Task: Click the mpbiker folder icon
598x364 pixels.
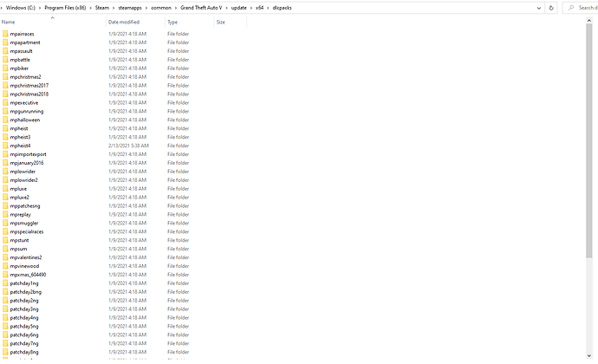Action: pyautogui.click(x=5, y=68)
